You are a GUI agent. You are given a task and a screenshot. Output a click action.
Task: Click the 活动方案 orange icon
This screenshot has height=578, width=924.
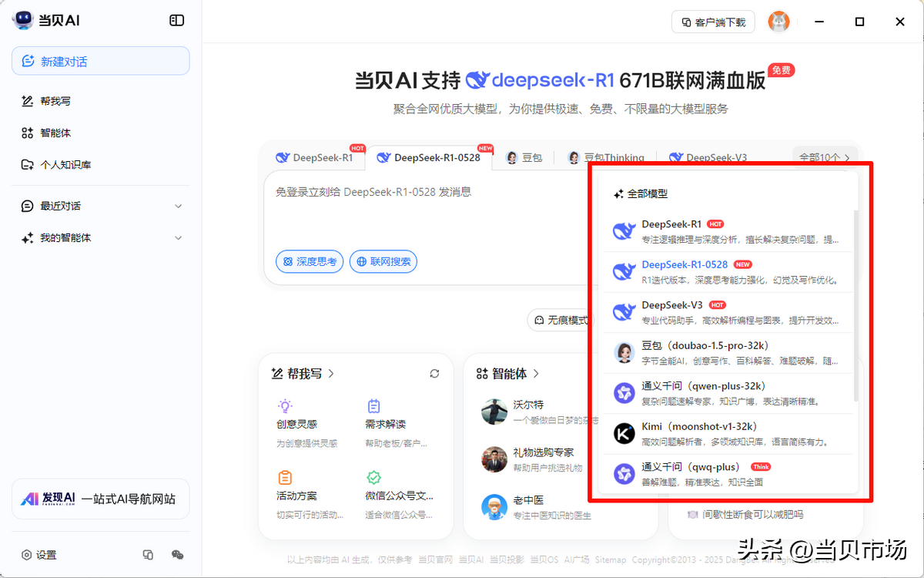[285, 477]
